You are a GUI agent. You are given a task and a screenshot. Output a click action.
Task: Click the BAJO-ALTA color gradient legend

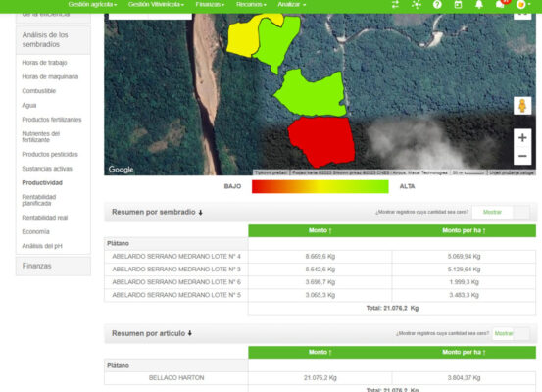(x=320, y=186)
